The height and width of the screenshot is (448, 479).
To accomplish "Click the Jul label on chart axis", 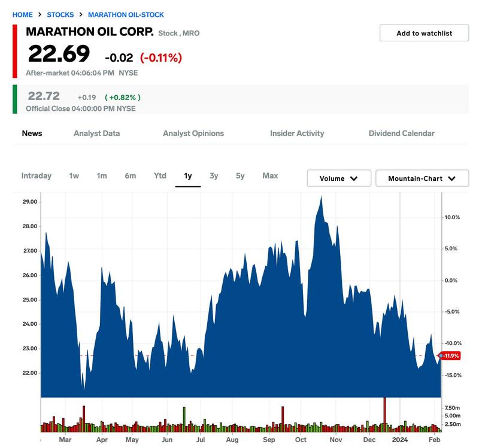I will [x=201, y=440].
